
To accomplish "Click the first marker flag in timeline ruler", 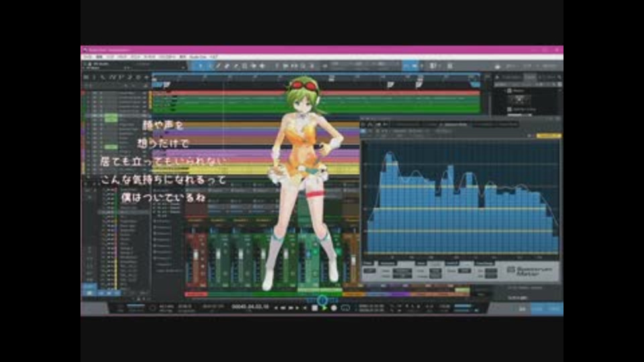I will (166, 85).
